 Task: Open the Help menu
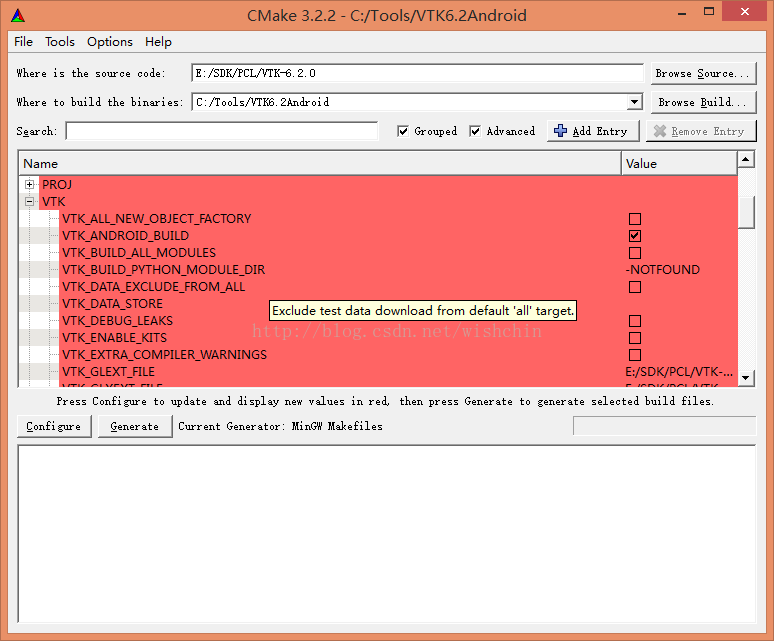158,42
